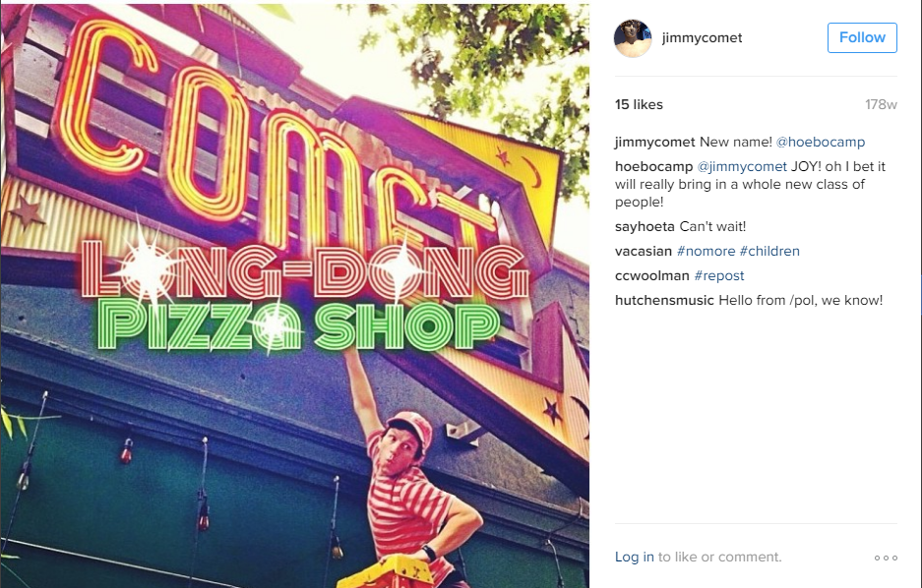Browse the #children hashtag
The width and height of the screenshot is (922, 588).
pos(769,251)
